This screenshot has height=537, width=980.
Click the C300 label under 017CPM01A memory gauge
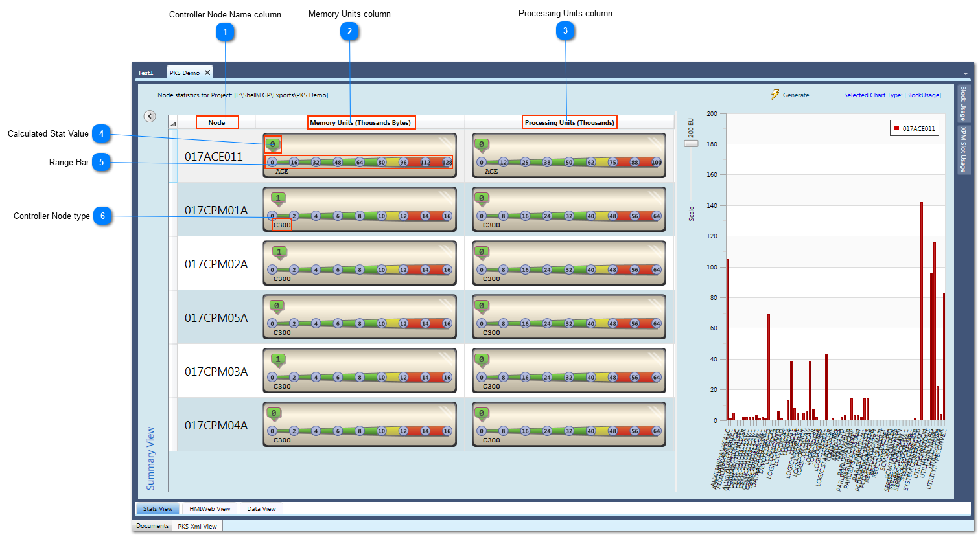(282, 225)
